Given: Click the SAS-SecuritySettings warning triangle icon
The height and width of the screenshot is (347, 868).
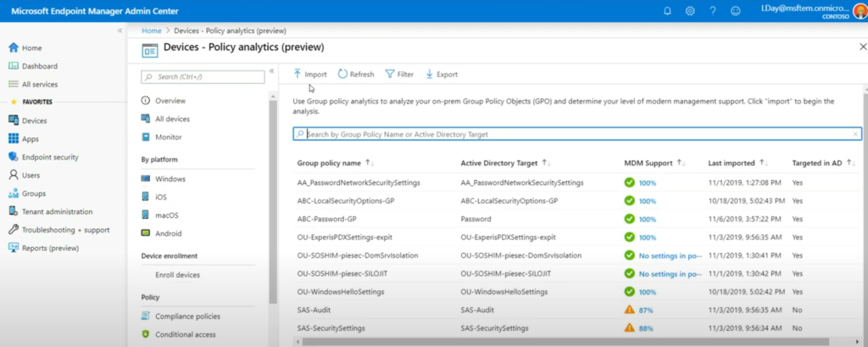Looking at the screenshot, I should (x=630, y=327).
